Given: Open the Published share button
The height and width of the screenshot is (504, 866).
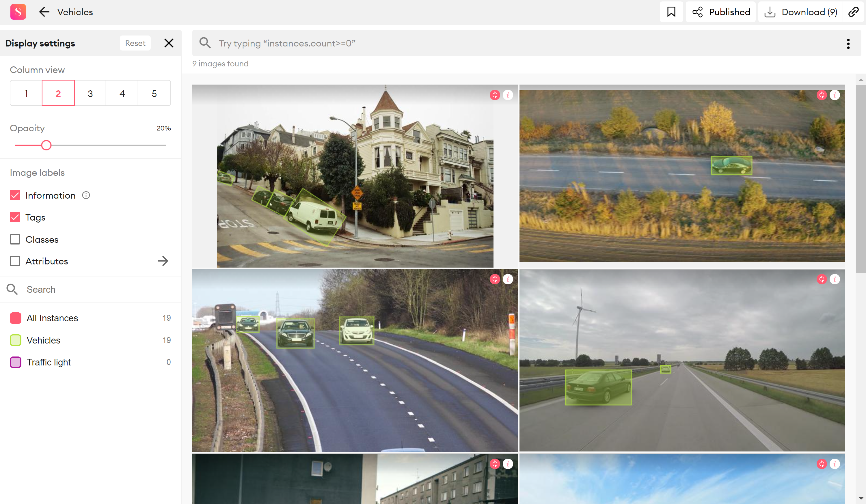Looking at the screenshot, I should (721, 12).
